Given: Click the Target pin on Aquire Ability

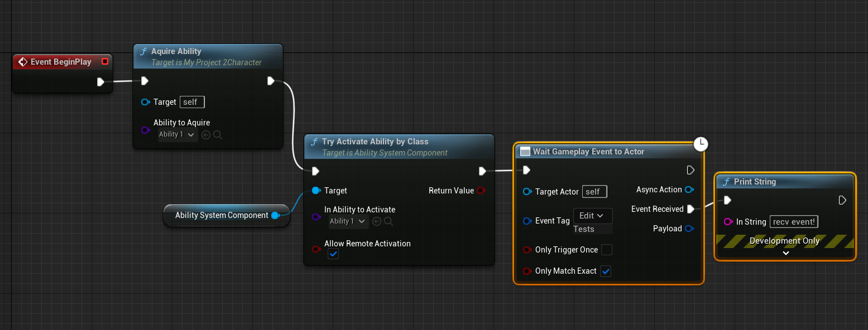Looking at the screenshot, I should click(146, 102).
